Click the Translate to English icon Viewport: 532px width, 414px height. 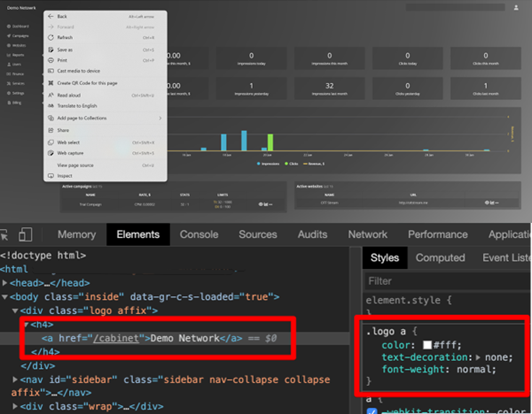point(51,106)
